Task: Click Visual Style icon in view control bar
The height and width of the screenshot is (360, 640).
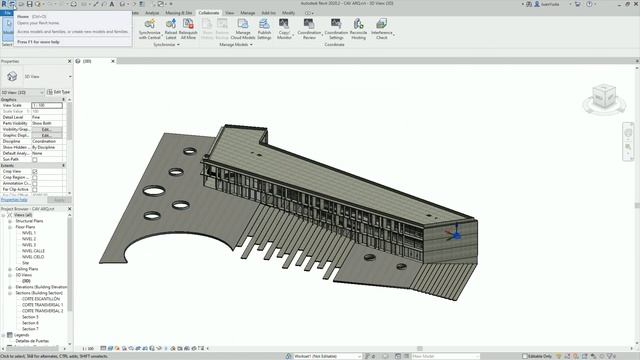Action: pos(110,349)
